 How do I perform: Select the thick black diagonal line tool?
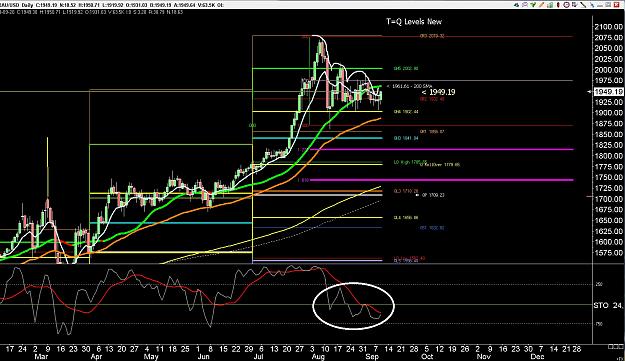click(x=584, y=5)
